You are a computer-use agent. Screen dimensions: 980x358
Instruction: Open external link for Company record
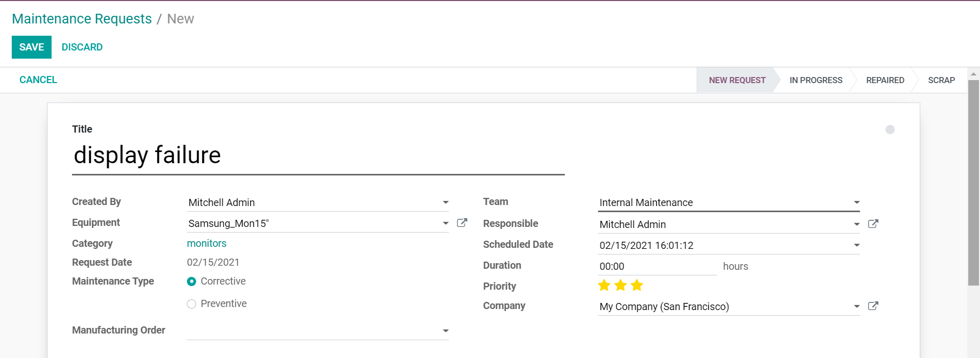(x=873, y=306)
